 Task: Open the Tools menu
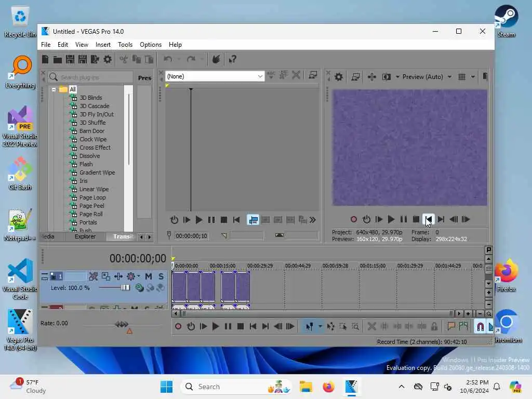[x=125, y=45]
